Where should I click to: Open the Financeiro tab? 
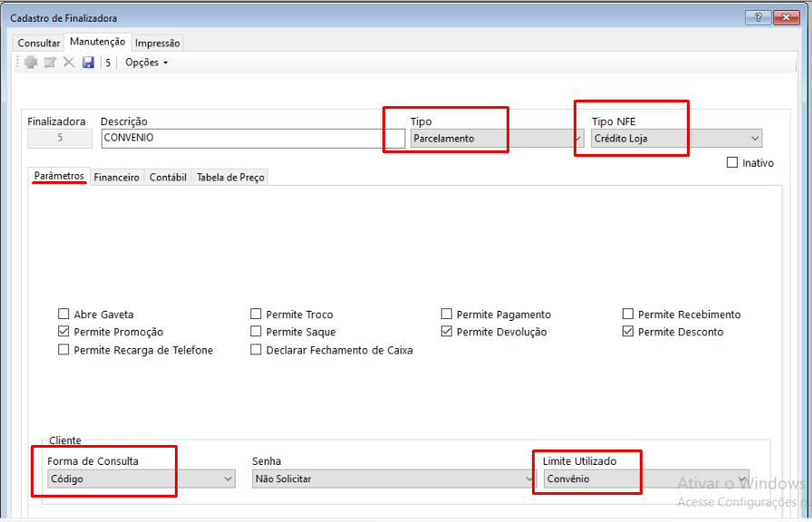(117, 178)
